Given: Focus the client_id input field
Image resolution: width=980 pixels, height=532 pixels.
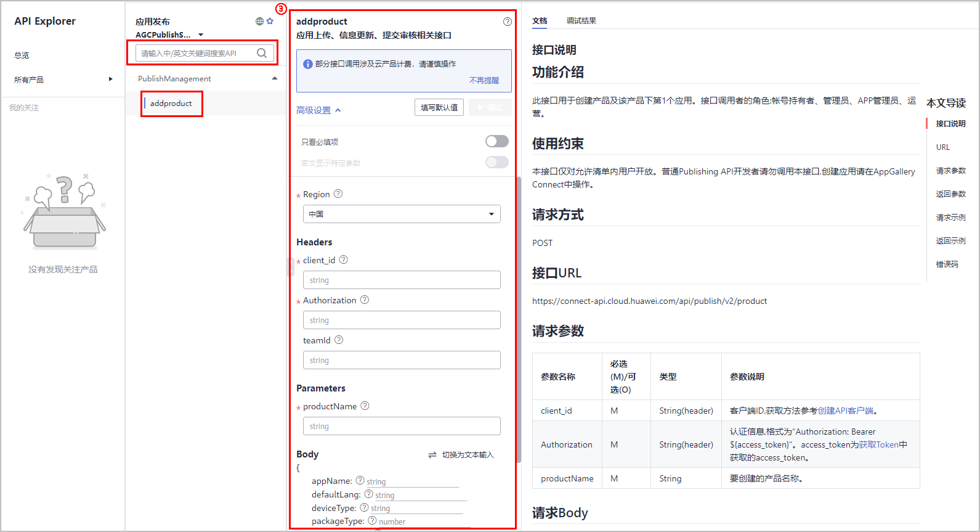Looking at the screenshot, I should click(402, 280).
